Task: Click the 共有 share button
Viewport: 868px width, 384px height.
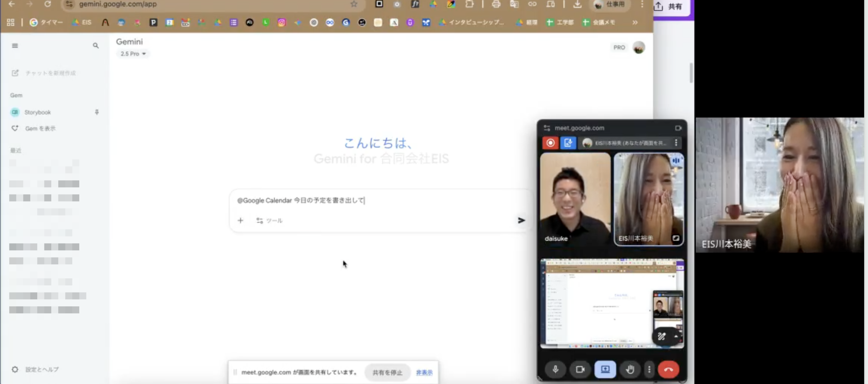Action: 668,6
